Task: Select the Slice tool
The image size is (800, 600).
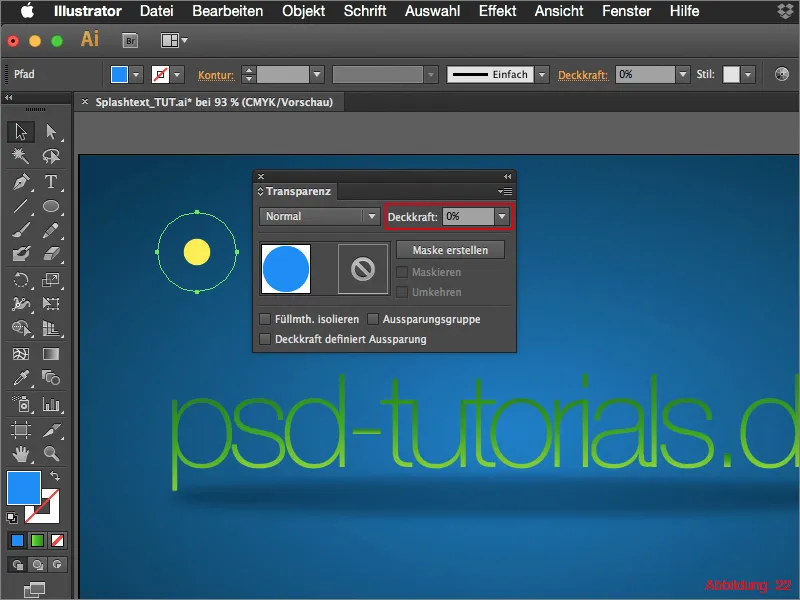Action: pos(51,430)
